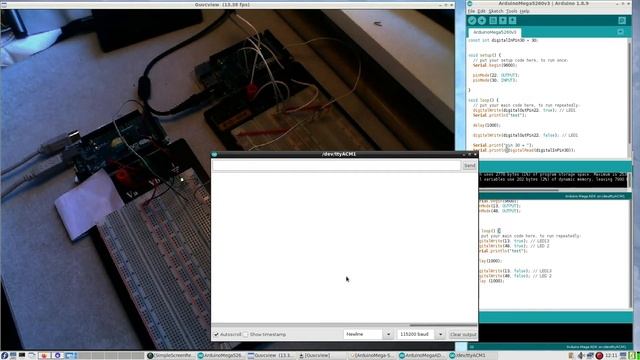Click the Serial.begin(9600) line in upper sketch
The image size is (640, 360).
[495, 65]
